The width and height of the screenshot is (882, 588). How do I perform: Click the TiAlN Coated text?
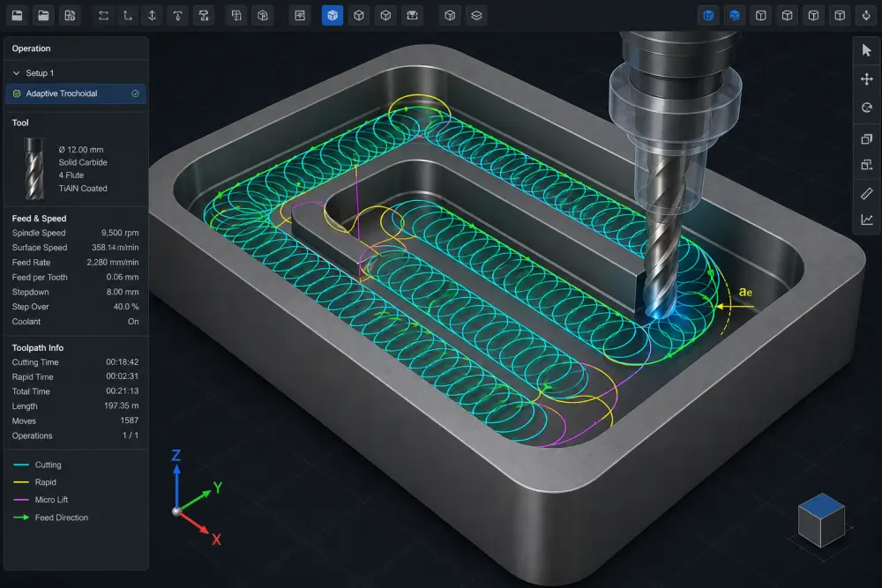[x=83, y=189]
